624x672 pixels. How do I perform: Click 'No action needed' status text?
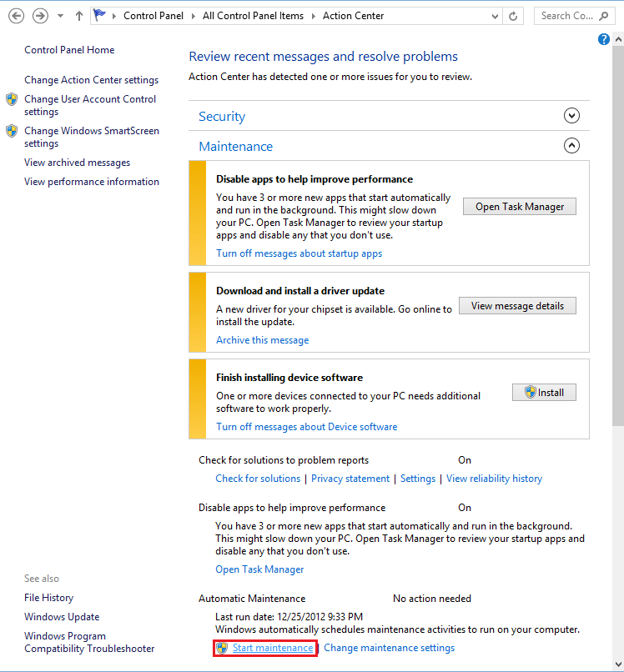click(x=432, y=599)
